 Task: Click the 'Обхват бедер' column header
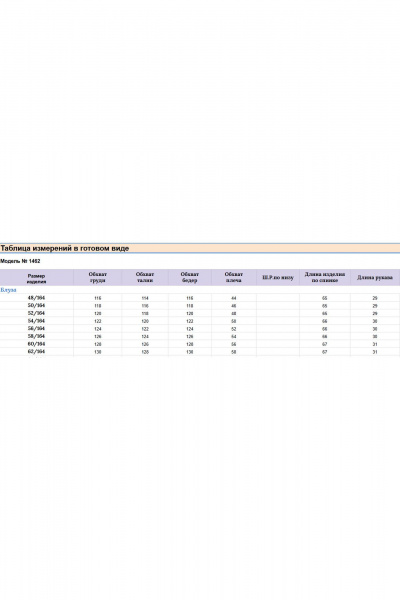click(x=189, y=277)
